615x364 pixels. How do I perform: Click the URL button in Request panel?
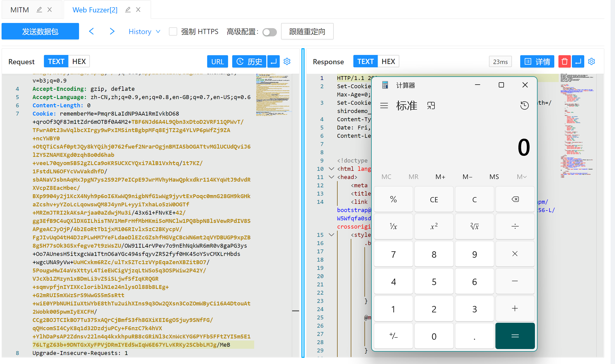[x=217, y=61]
